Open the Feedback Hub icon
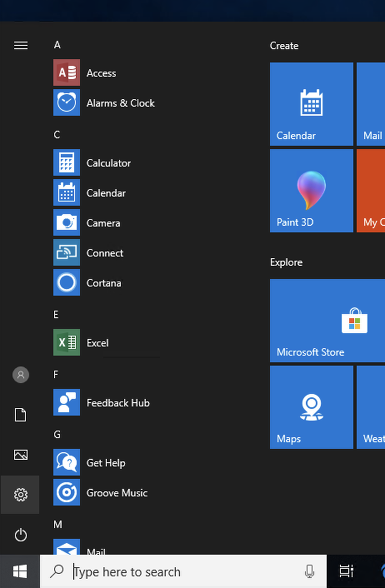 67,402
